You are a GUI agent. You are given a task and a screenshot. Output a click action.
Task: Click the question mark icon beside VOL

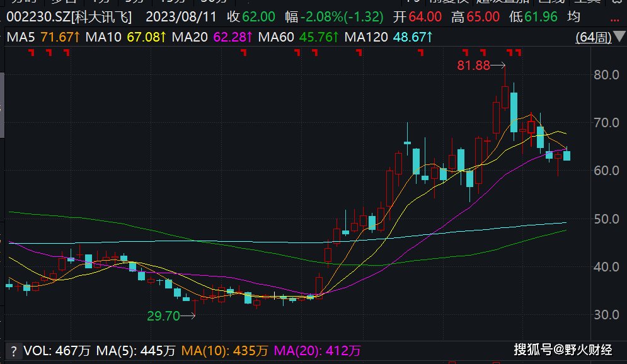coord(12,350)
